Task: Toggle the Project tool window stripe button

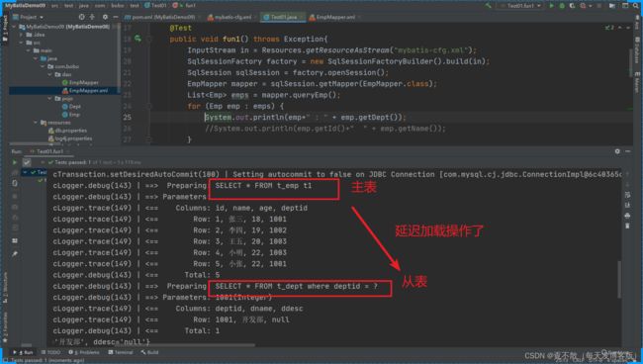Action: point(5,29)
